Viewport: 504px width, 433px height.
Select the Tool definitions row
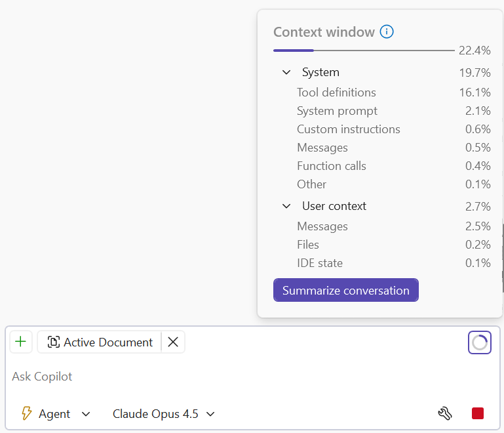[336, 93]
